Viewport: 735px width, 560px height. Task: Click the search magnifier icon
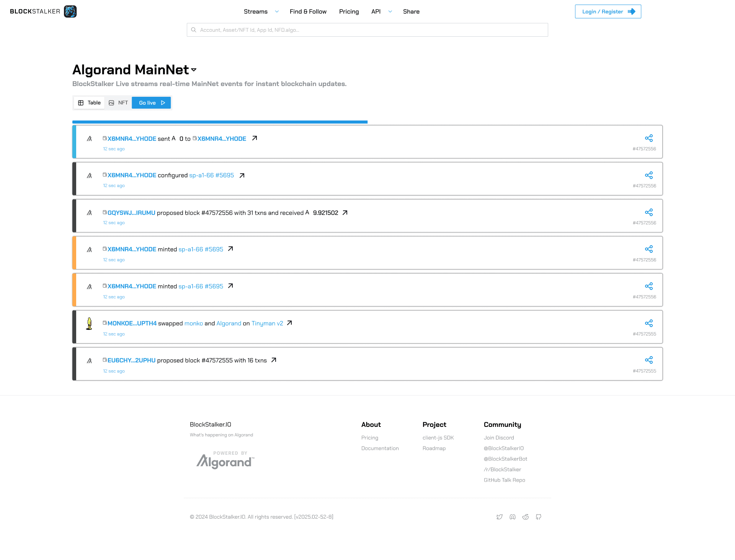click(194, 30)
